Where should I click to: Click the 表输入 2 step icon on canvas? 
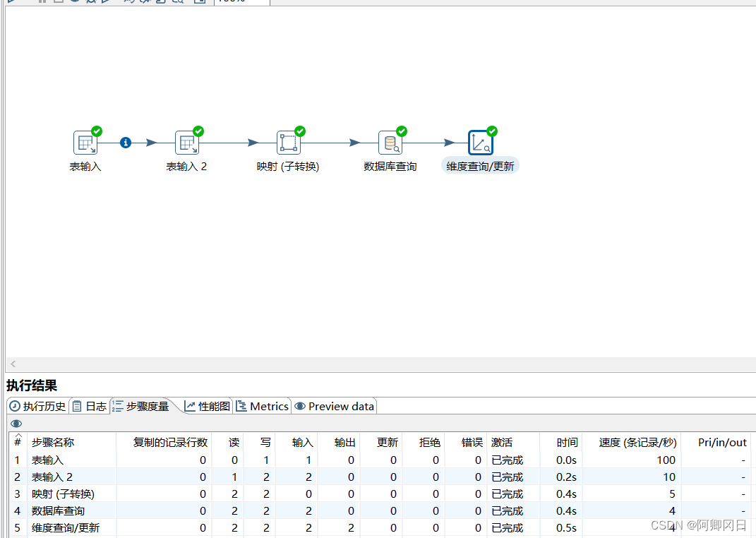point(187,143)
